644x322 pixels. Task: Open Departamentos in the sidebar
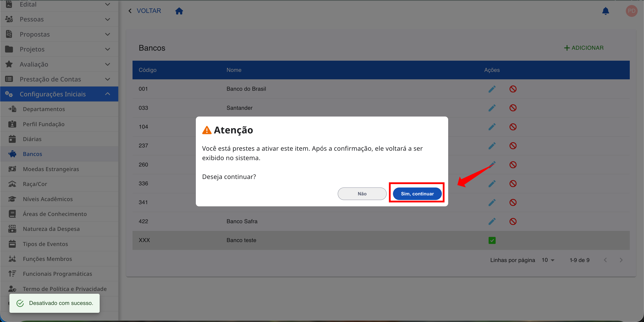[59, 109]
